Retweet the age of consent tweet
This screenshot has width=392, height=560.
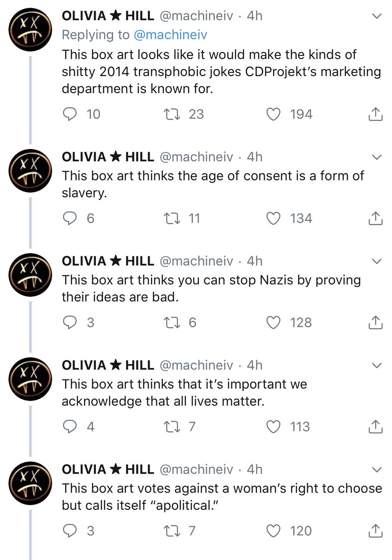pyautogui.click(x=171, y=218)
